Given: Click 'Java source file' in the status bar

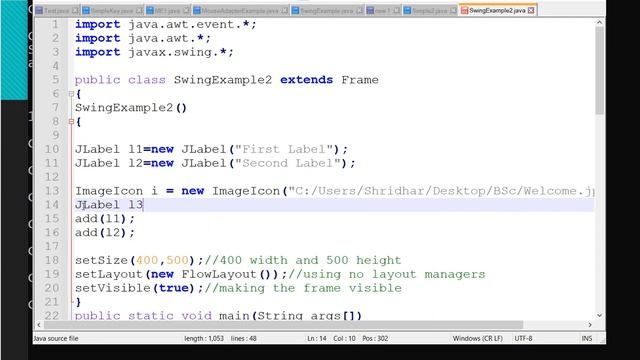Looking at the screenshot, I should tap(56, 338).
